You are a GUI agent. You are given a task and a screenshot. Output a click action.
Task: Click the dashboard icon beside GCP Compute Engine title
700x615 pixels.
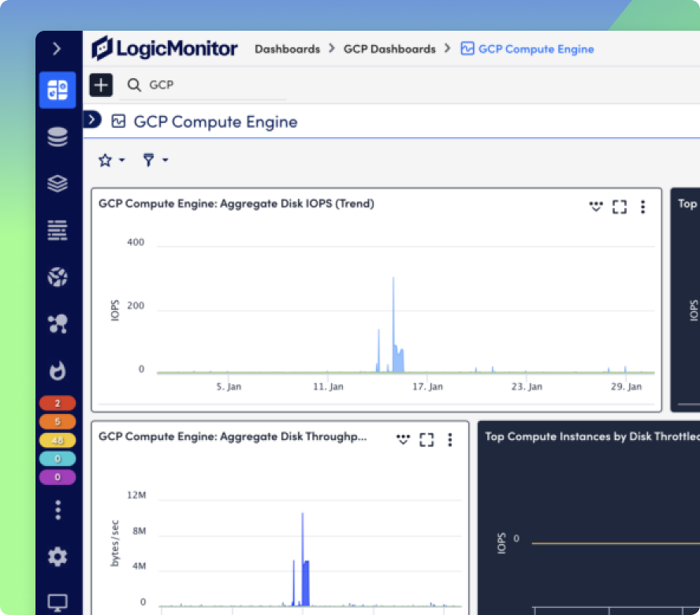tap(118, 121)
